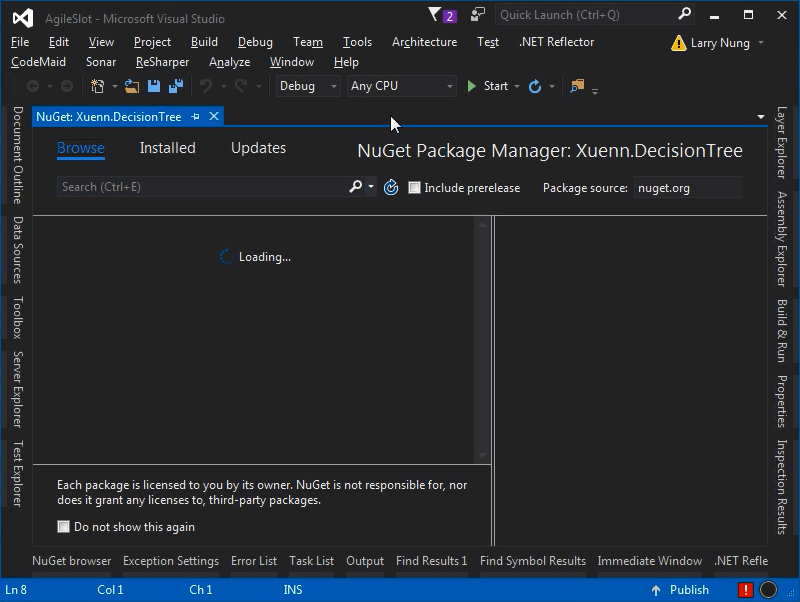
Task: Pin the NuGet document tab
Action: pyautogui.click(x=195, y=117)
